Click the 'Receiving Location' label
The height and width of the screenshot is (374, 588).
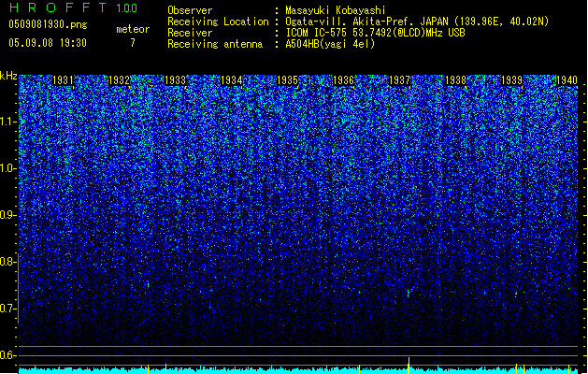click(x=218, y=22)
